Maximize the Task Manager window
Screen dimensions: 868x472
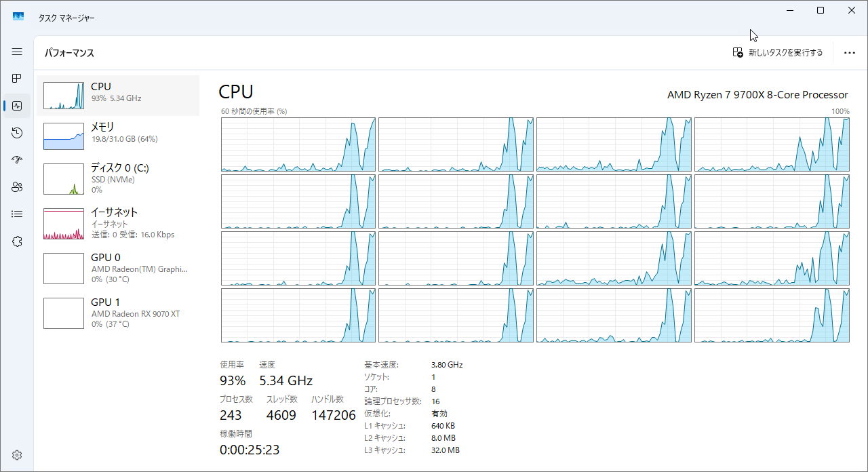coord(821,10)
